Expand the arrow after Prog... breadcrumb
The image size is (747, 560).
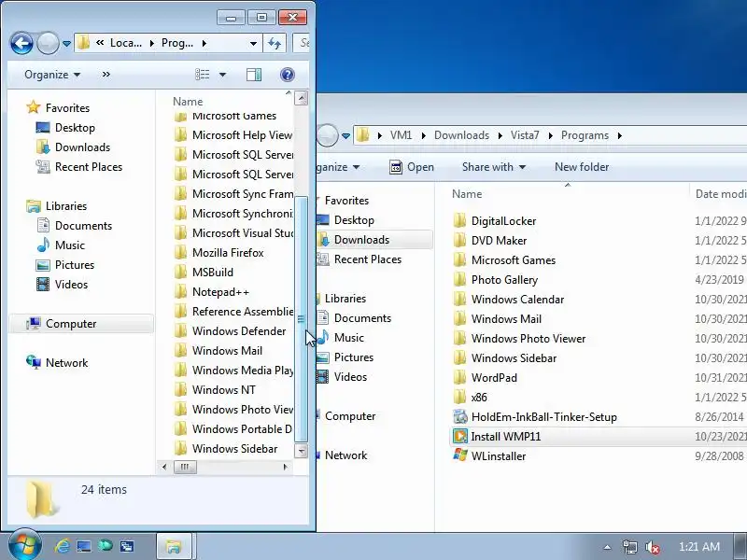(204, 43)
